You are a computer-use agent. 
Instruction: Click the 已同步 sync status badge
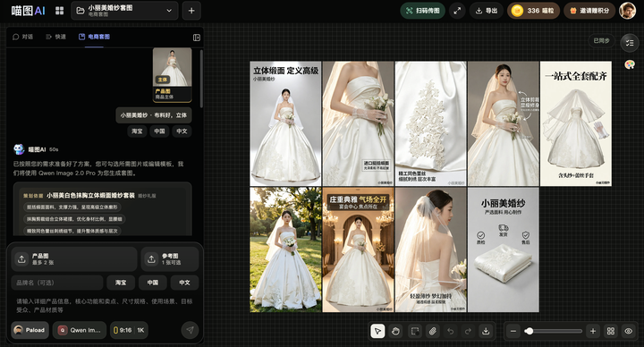coord(602,40)
